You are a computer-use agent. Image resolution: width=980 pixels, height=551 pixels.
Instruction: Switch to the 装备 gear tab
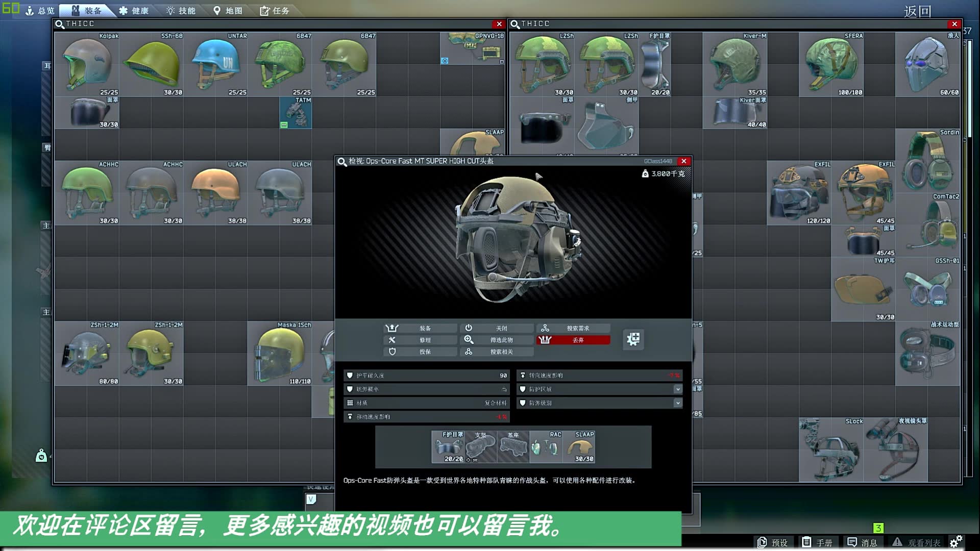pyautogui.click(x=87, y=10)
